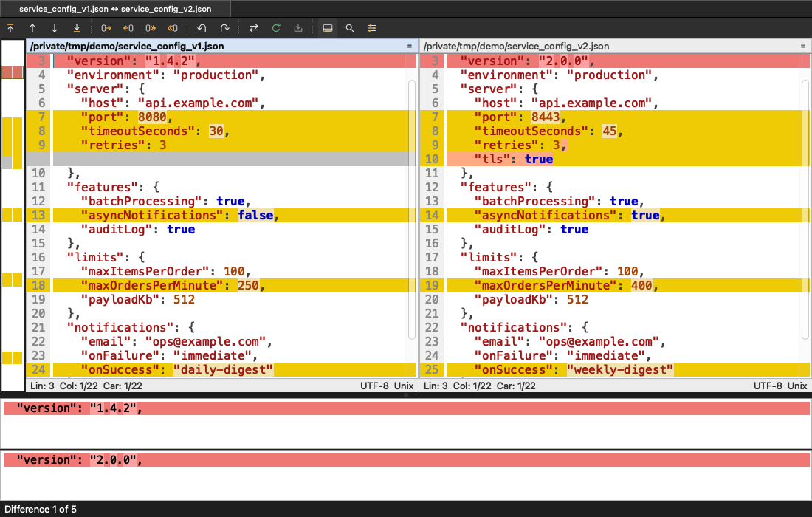Copy current change from left to right
Screen dimensions: 812x517
(x=106, y=28)
